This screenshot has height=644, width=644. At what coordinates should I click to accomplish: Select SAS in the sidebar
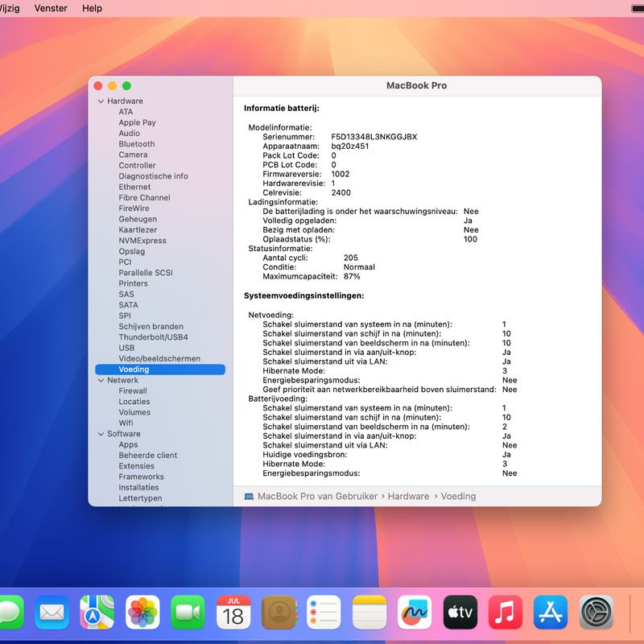126,294
